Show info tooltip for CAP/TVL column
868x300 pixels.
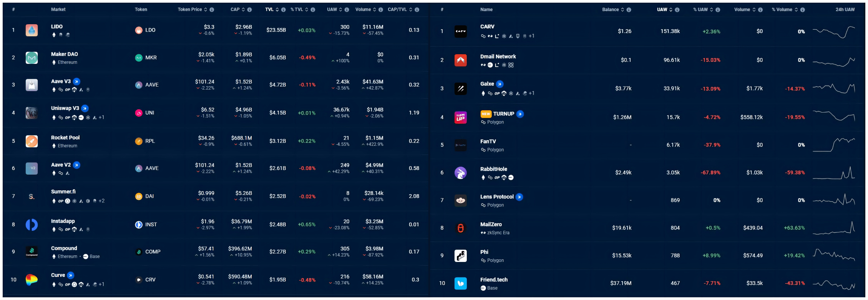point(417,10)
